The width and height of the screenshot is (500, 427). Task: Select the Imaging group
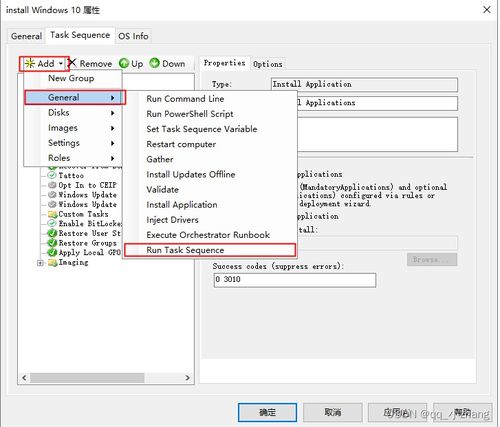[x=73, y=262]
